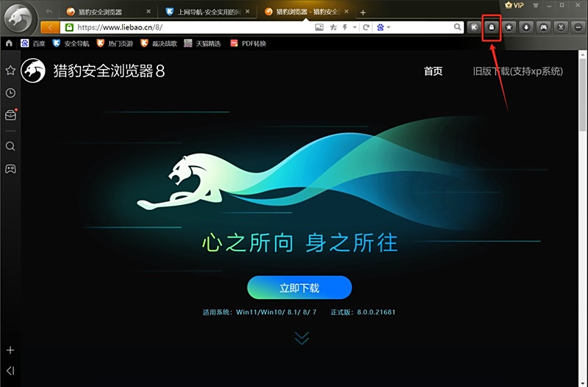The height and width of the screenshot is (387, 588).
Task: Open the gamepad games toolbar button
Action: pyautogui.click(x=543, y=27)
